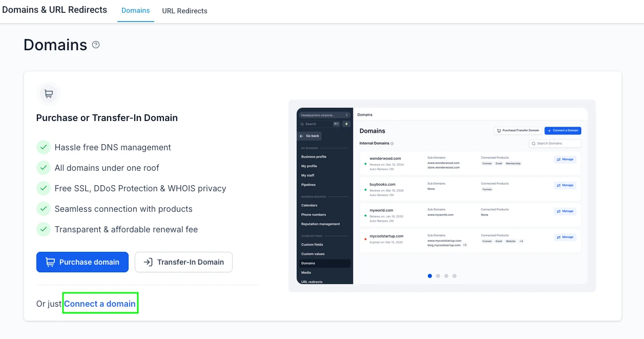Click the Transfer-In Domain button
This screenshot has width=644, height=339.
click(x=183, y=262)
